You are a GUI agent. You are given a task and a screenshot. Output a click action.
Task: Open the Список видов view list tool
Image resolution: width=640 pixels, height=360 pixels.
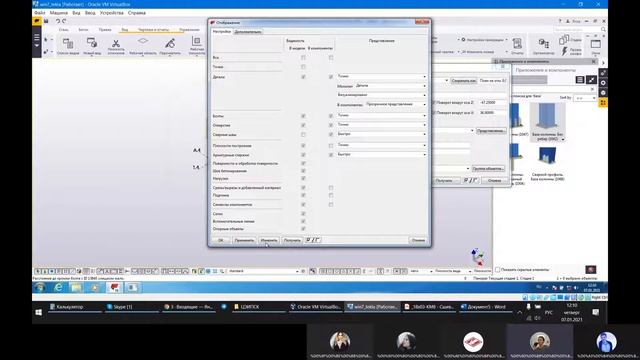pyautogui.click(x=68, y=46)
